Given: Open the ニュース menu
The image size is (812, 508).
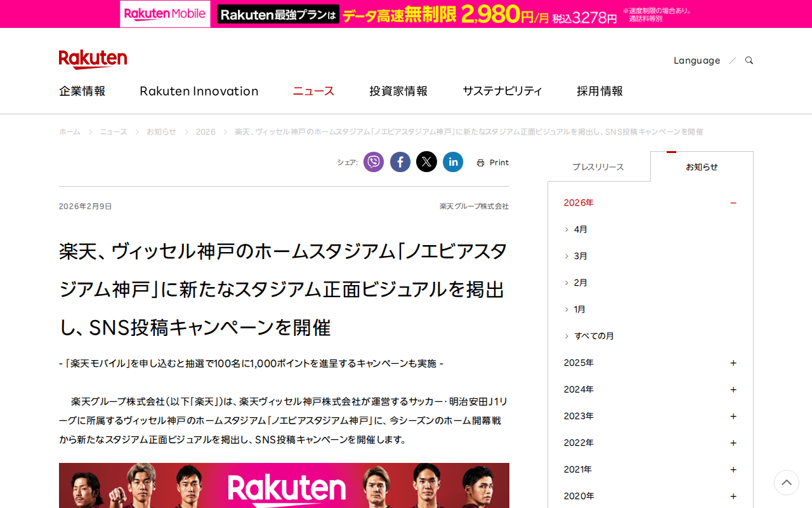Looking at the screenshot, I should pos(313,91).
